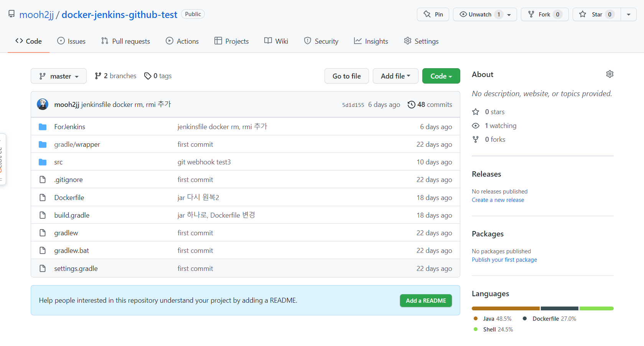This screenshot has height=346, width=644.
Task: Open the Security tab
Action: [321, 41]
